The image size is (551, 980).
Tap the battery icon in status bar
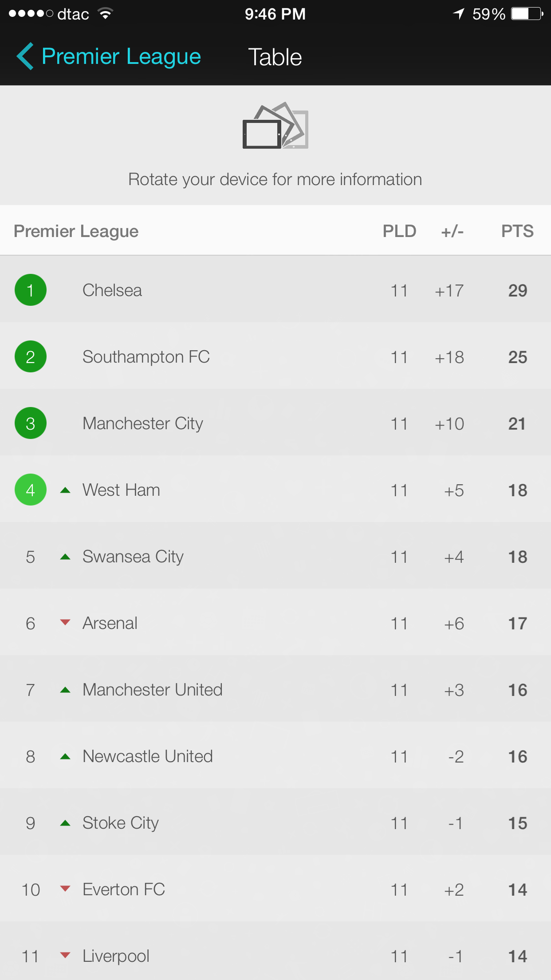[x=527, y=14]
